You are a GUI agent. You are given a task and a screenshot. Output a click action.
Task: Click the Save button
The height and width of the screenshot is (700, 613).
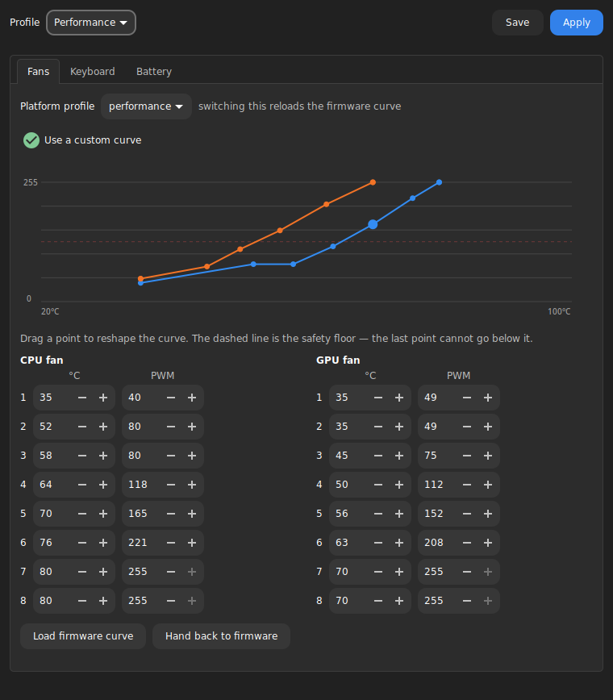[518, 23]
